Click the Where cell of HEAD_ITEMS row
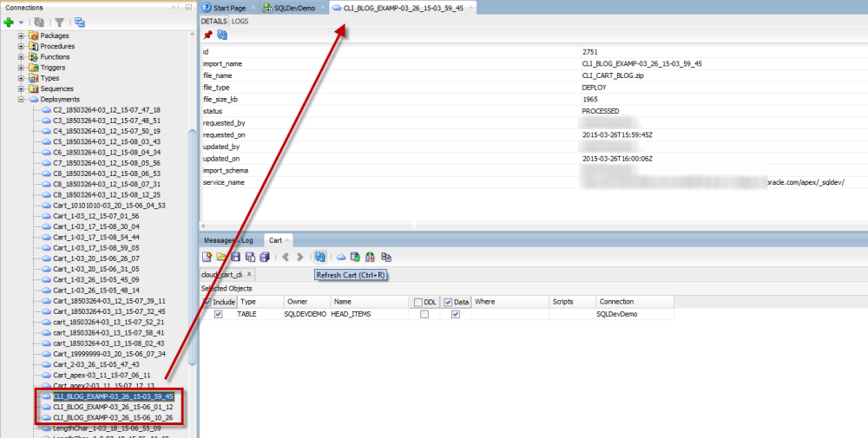This screenshot has width=868, height=438. coord(510,314)
